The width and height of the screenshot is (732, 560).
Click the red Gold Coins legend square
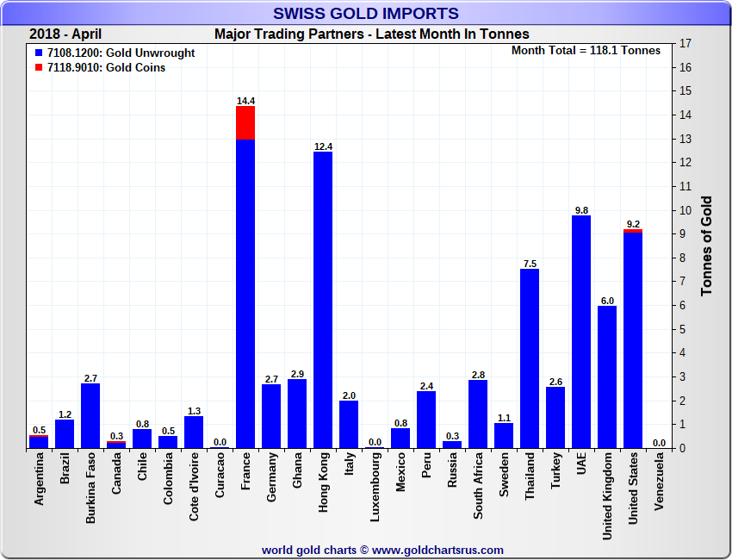coord(38,68)
